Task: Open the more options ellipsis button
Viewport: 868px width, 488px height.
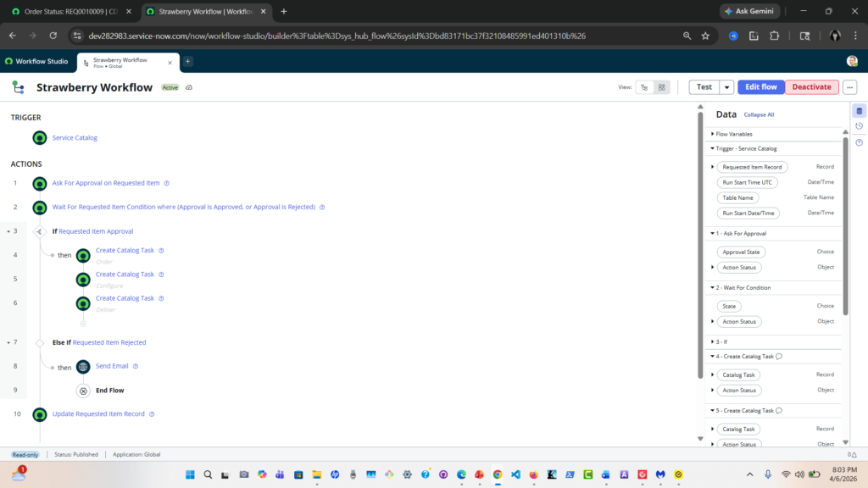Action: click(850, 87)
